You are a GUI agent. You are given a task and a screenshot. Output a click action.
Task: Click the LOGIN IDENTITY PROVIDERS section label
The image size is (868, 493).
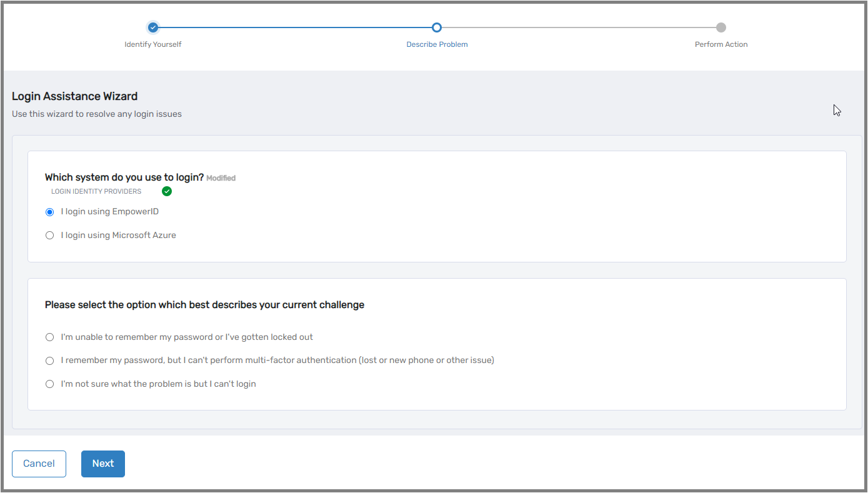coord(96,191)
